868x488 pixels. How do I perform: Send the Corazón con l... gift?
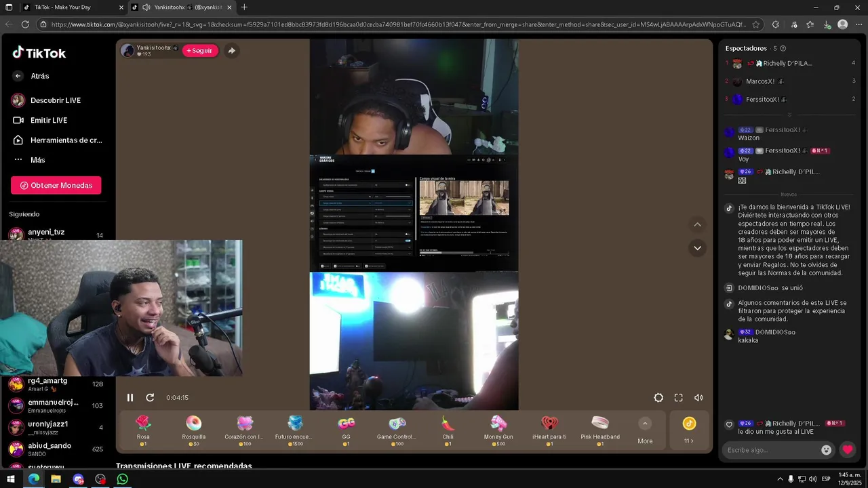tap(244, 430)
